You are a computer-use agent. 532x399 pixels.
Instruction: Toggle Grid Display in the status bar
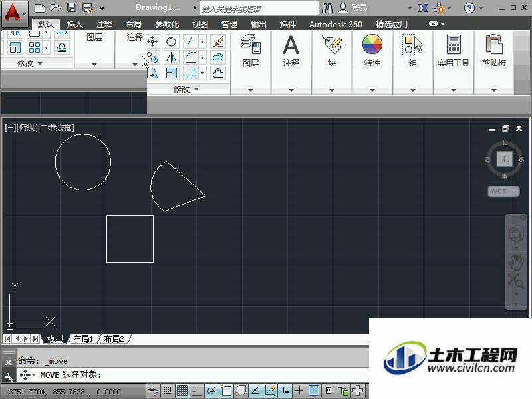tap(182, 391)
